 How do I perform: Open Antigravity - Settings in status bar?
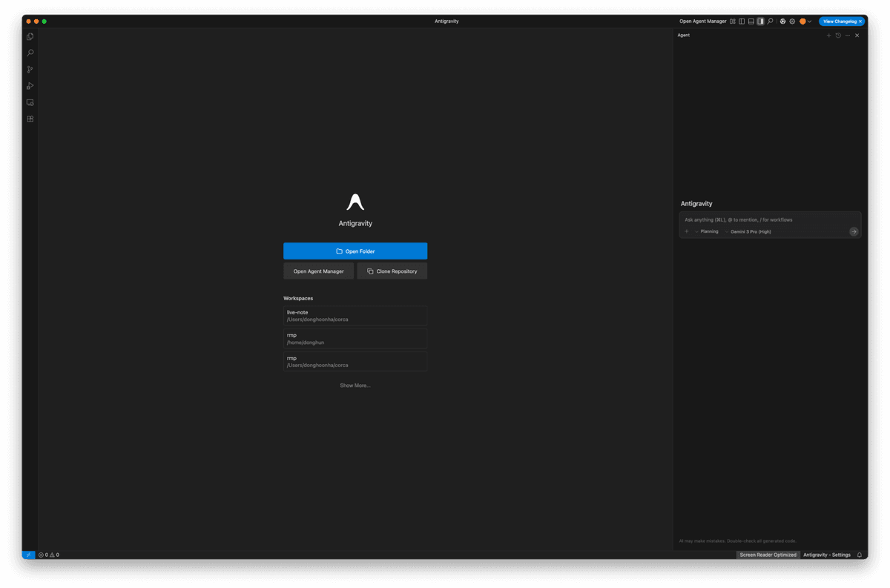point(826,555)
